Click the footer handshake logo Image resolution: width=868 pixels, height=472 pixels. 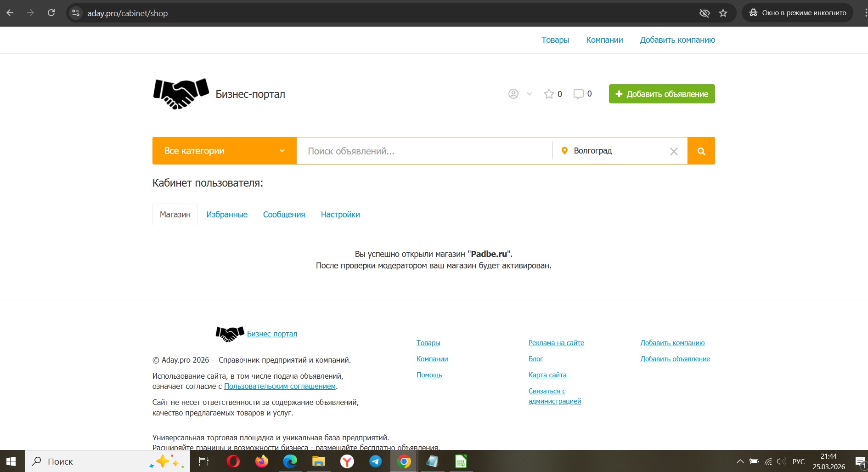pyautogui.click(x=230, y=334)
